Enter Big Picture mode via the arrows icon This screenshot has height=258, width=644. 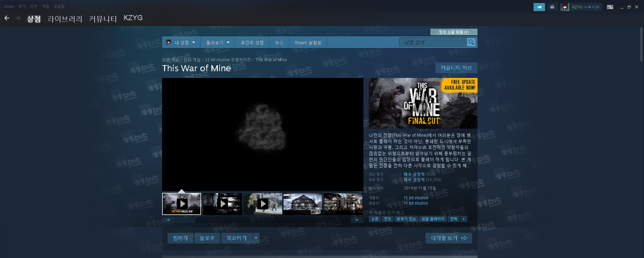(610, 7)
